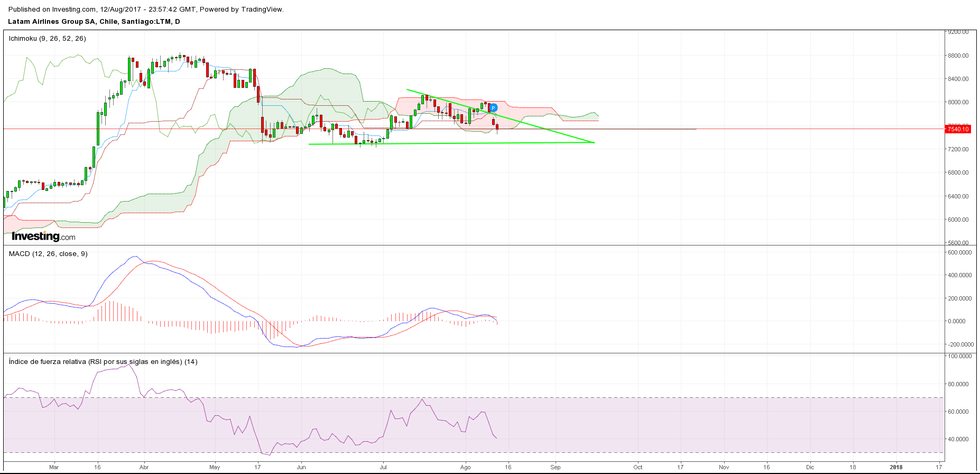
Task: Click the 7200.00 price axis label
Action: (958, 149)
